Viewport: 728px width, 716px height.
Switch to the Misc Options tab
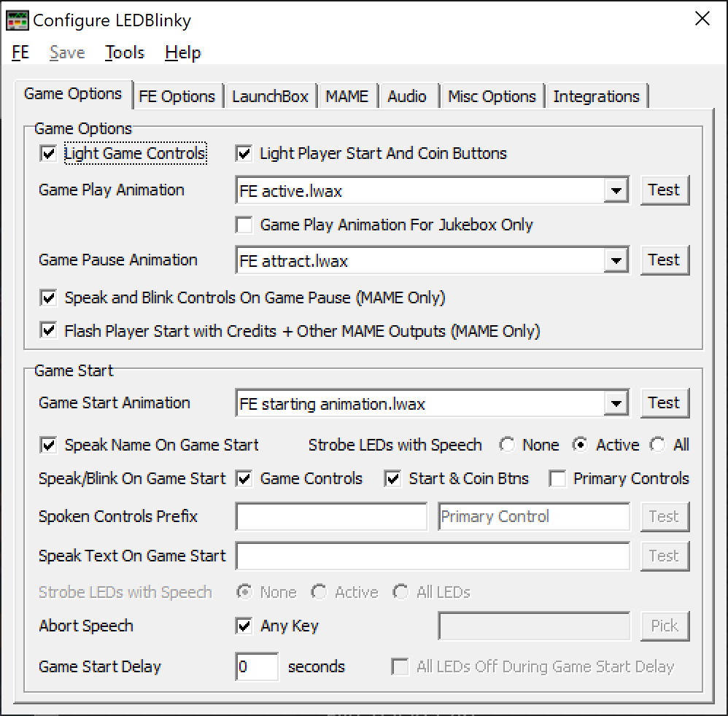click(x=492, y=96)
